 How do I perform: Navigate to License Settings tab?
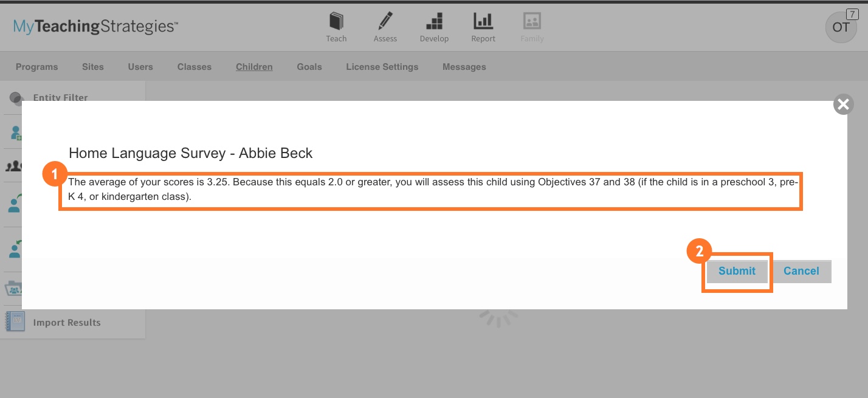tap(382, 67)
